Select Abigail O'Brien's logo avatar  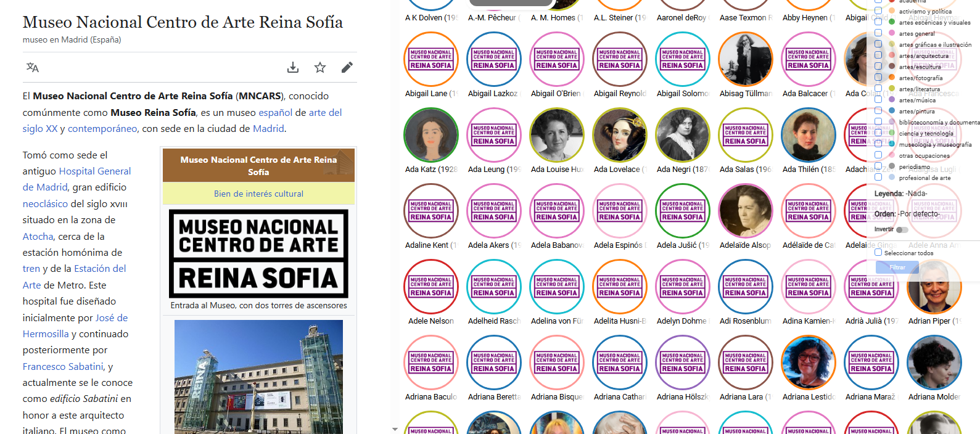pyautogui.click(x=557, y=59)
